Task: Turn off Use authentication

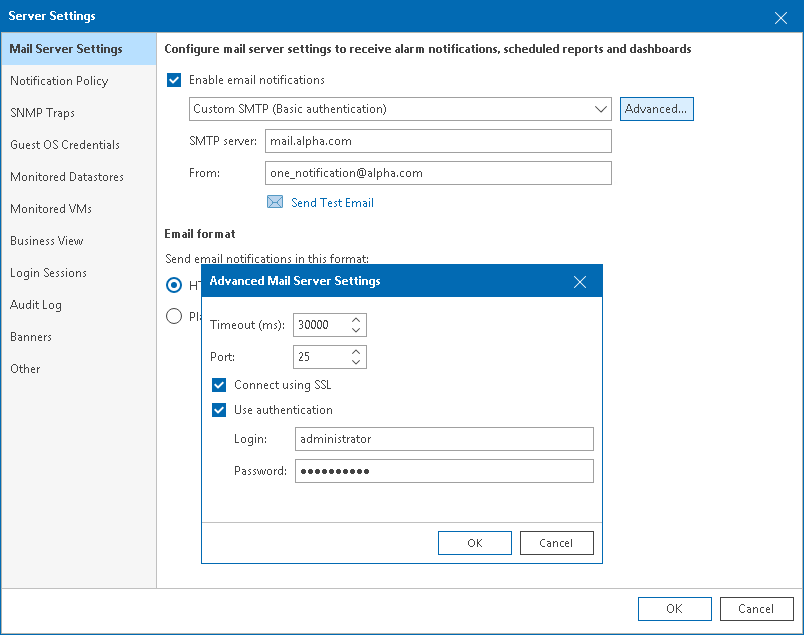Action: pos(219,410)
